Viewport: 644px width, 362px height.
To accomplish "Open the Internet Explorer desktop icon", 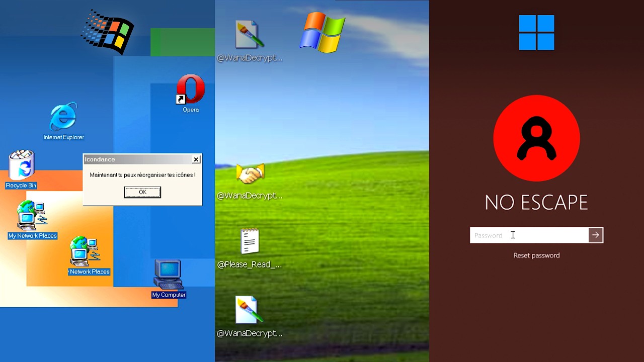I will point(63,116).
